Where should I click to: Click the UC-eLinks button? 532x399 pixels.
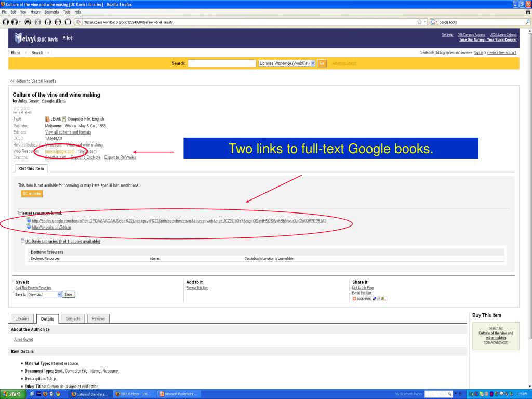pos(32,194)
